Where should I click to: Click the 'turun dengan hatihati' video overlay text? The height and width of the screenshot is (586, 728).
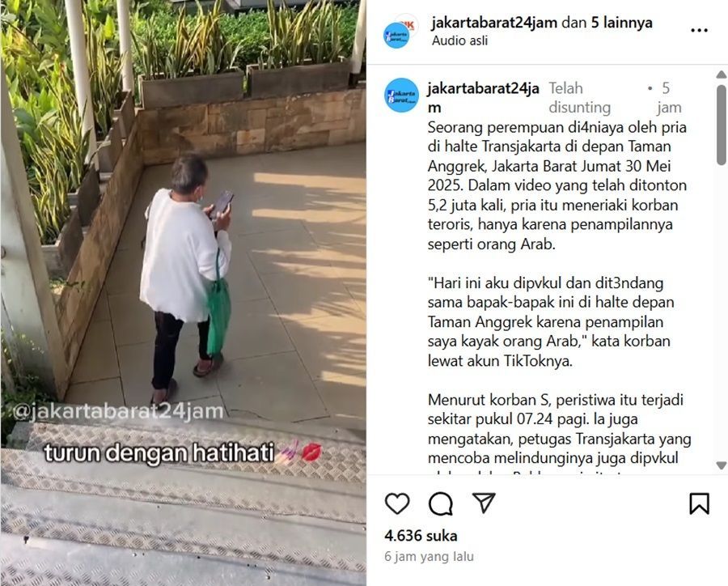(159, 453)
